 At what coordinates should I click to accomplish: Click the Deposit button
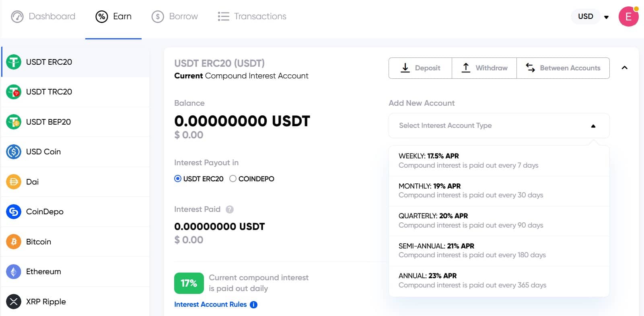pos(420,68)
